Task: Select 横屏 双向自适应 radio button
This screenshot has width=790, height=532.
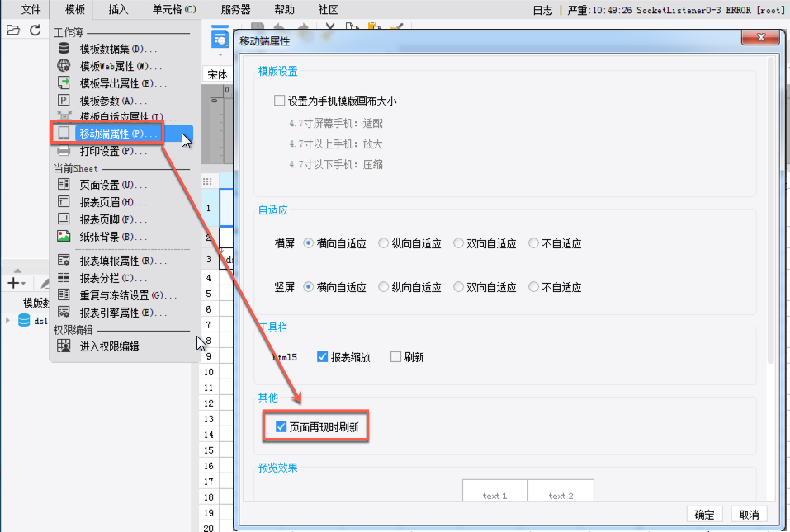Action: (458, 243)
